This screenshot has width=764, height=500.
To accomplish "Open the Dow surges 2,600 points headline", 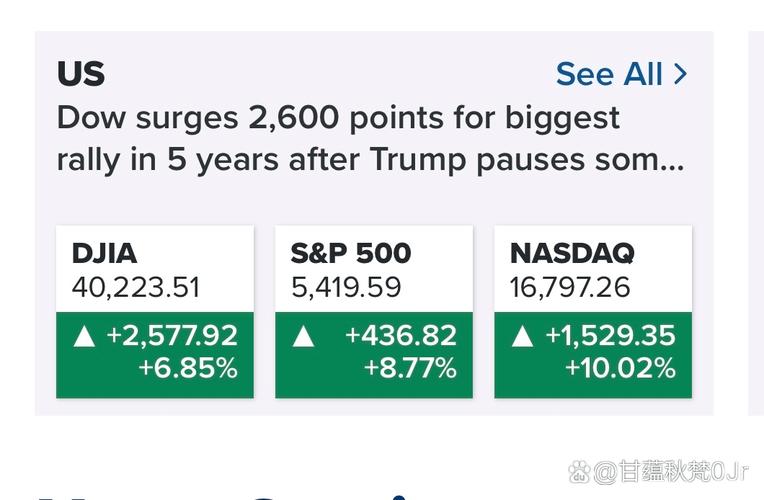I will point(340,118).
